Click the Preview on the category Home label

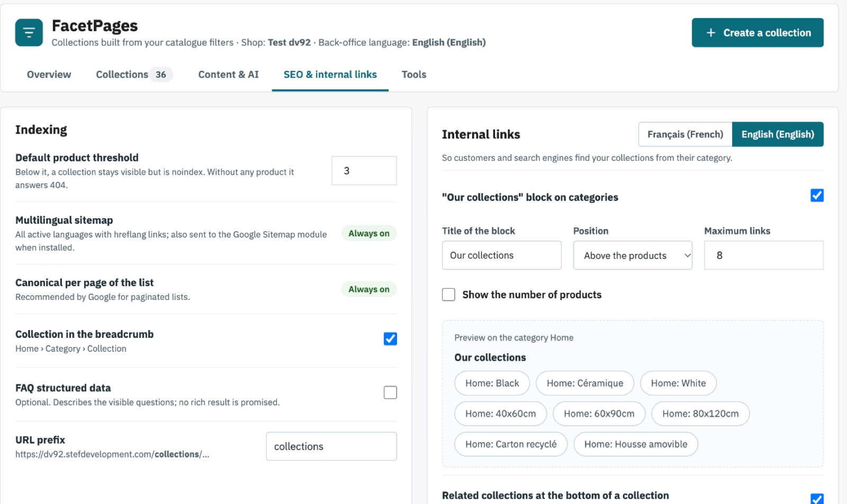(514, 337)
